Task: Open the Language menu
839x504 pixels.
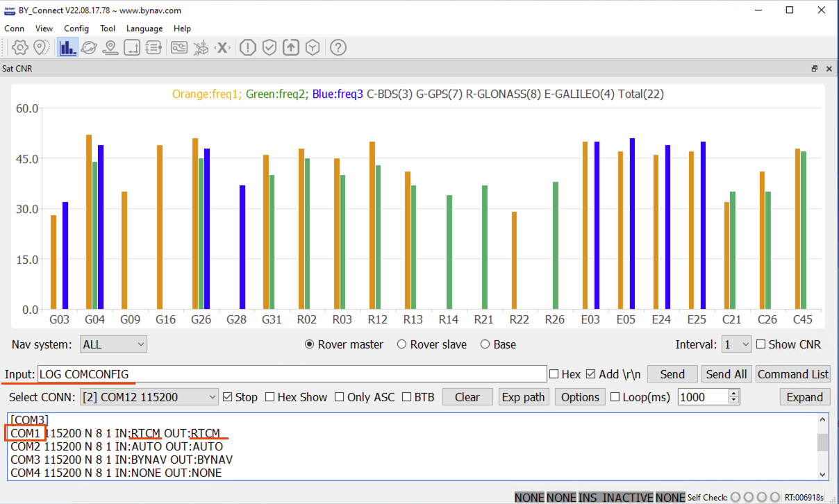Action: (144, 28)
